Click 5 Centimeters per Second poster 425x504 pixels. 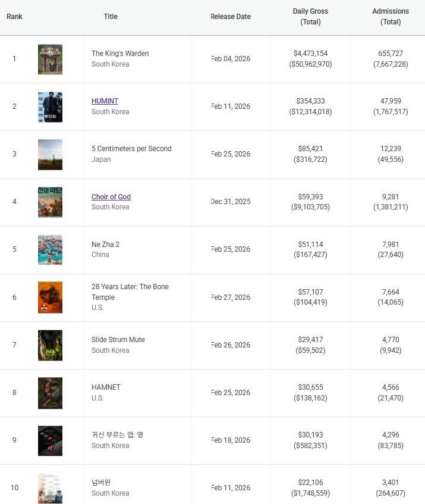50,154
